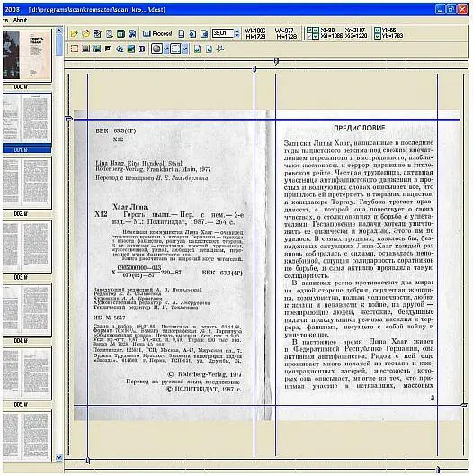
Task: Click the open-folder icon in the top toolbar
Action: (74, 33)
